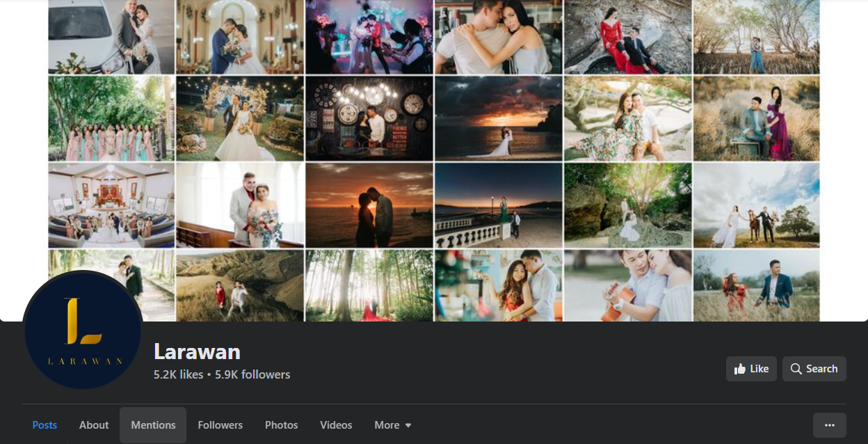The image size is (868, 444).
Task: Click the thumbs-up Like button
Action: (751, 369)
